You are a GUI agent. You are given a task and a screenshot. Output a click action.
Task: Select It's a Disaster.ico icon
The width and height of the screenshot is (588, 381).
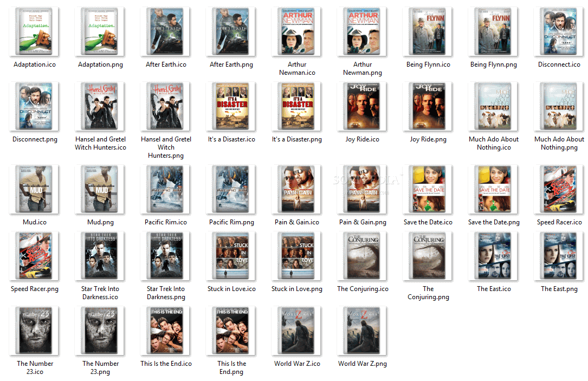pyautogui.click(x=231, y=107)
